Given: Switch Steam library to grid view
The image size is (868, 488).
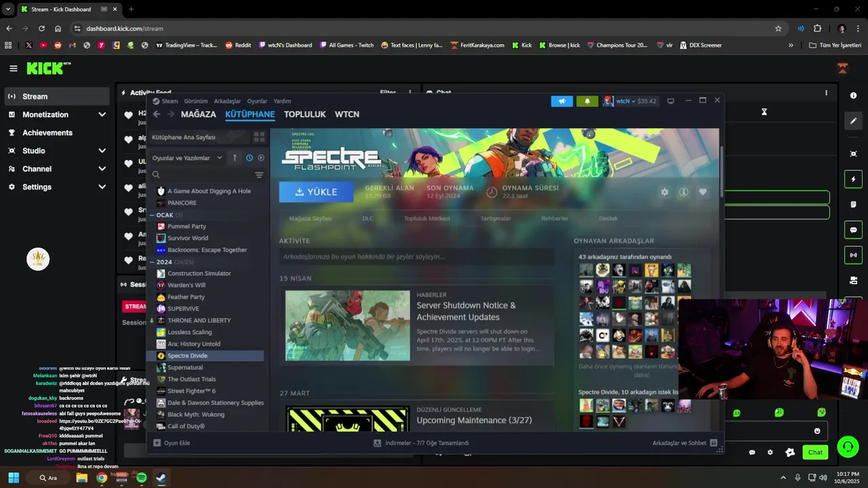Looking at the screenshot, I should [x=259, y=137].
